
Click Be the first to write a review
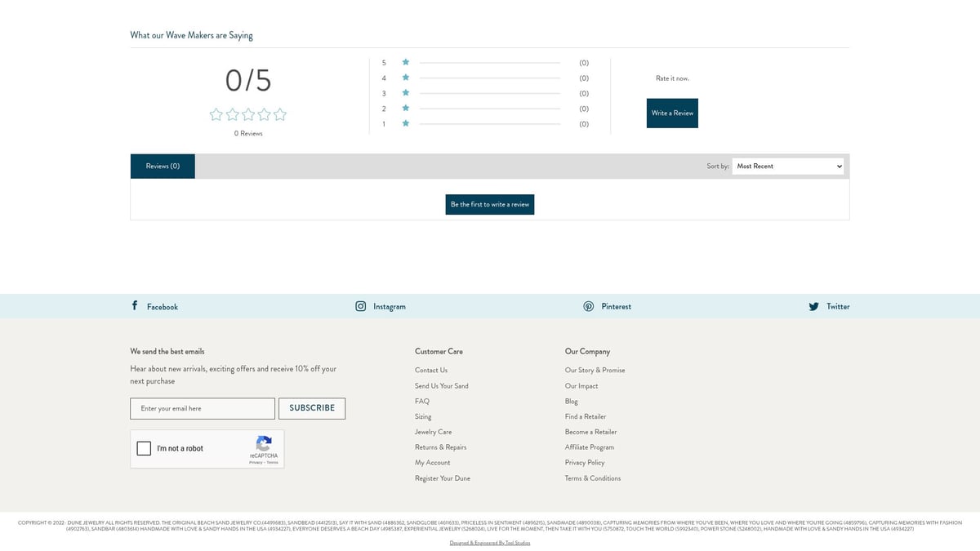490,204
